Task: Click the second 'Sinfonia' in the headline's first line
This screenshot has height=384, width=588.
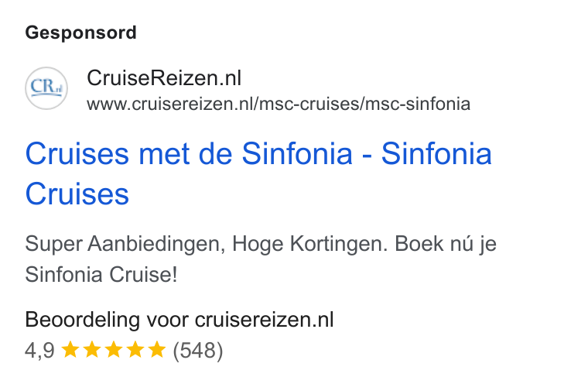Action: (436, 153)
